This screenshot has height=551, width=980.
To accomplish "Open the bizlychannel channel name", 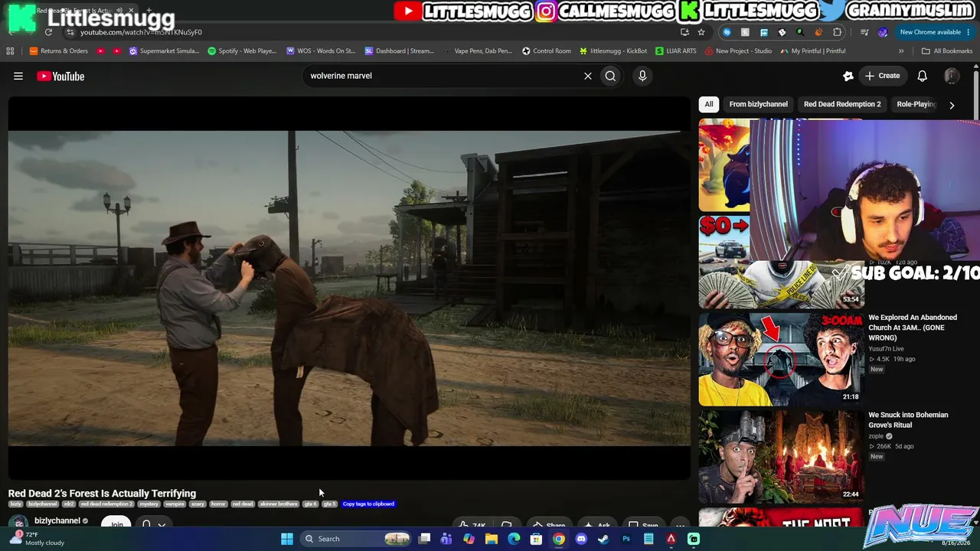I will click(57, 521).
